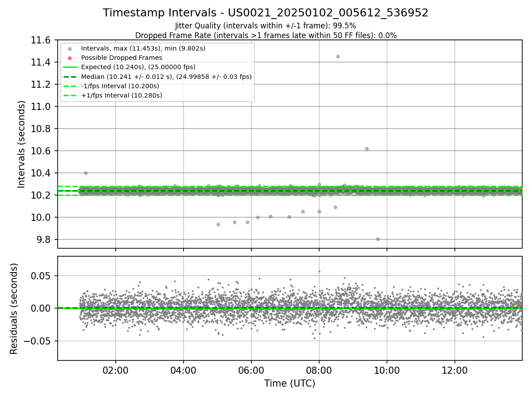Click the 'Residuals (seconds)' y-axis label

(14, 309)
